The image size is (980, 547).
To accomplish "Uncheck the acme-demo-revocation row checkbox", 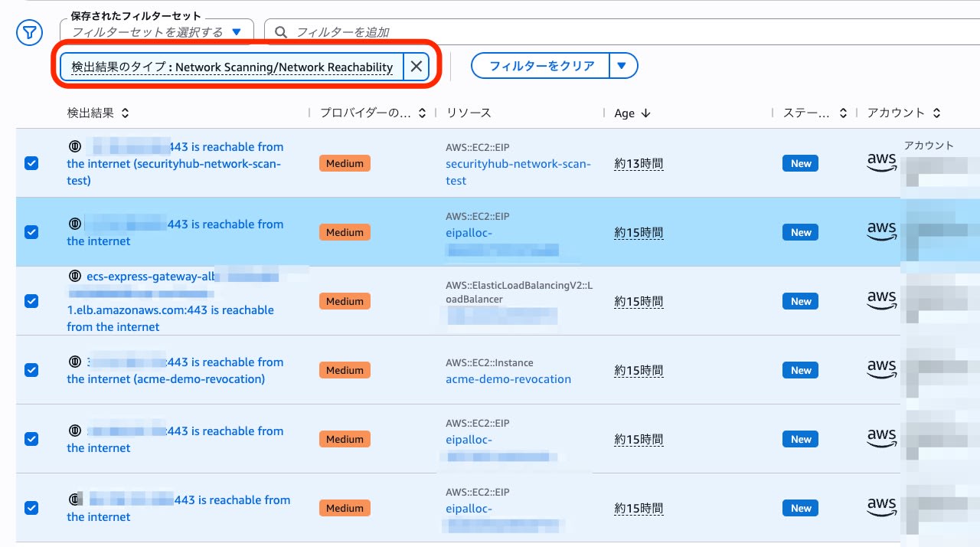I will [31, 370].
